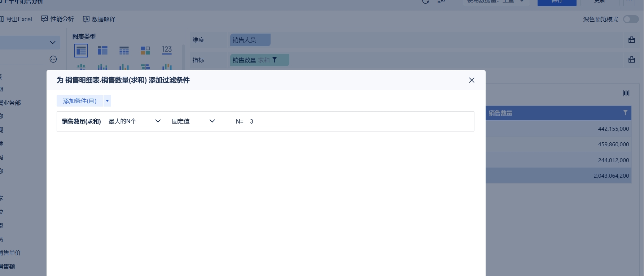Click the column-width icon above the table
The image size is (644, 276).
(x=626, y=93)
